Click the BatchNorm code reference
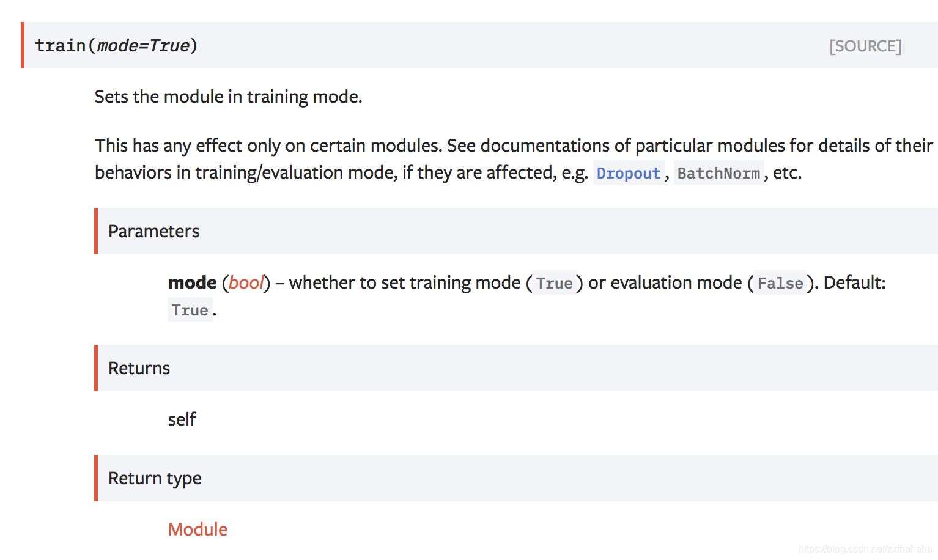Image resolution: width=938 pixels, height=560 pixels. [718, 173]
